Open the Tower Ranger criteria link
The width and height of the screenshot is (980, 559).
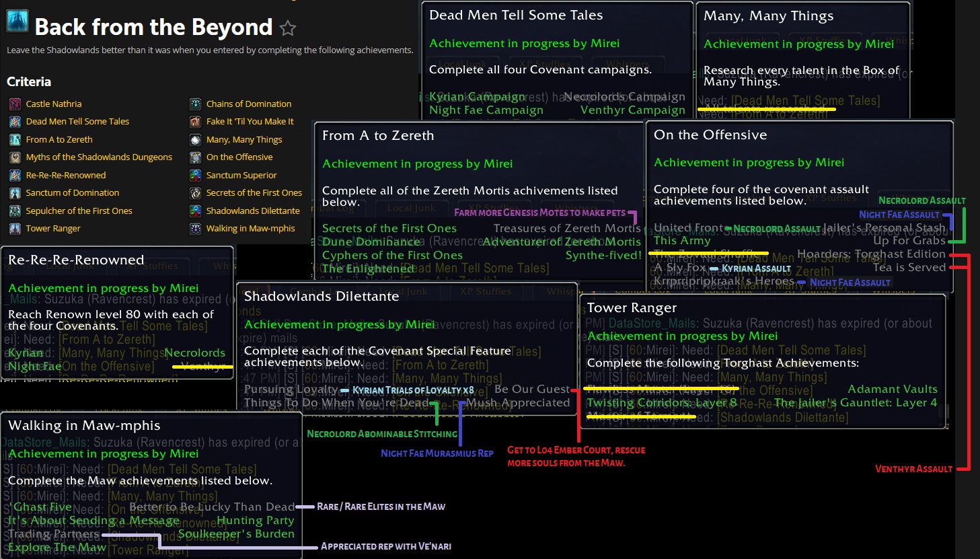tap(53, 229)
